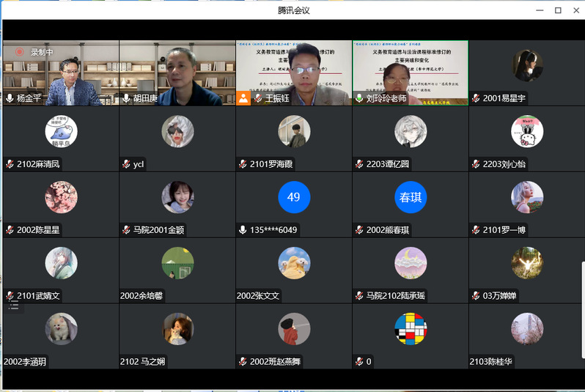Click the microphone icon beside 胡田庚
This screenshot has width=585, height=392.
pos(126,98)
